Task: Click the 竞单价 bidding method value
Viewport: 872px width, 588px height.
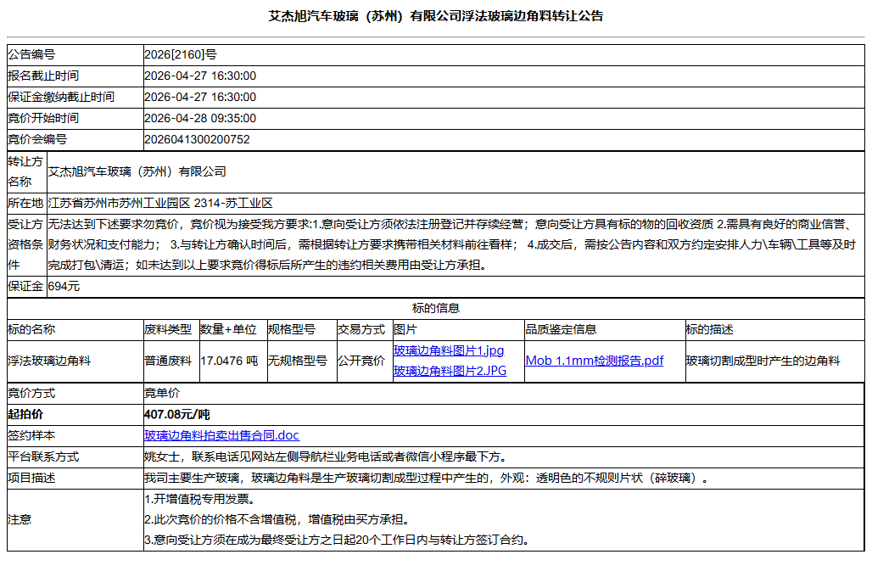Action: [x=162, y=394]
